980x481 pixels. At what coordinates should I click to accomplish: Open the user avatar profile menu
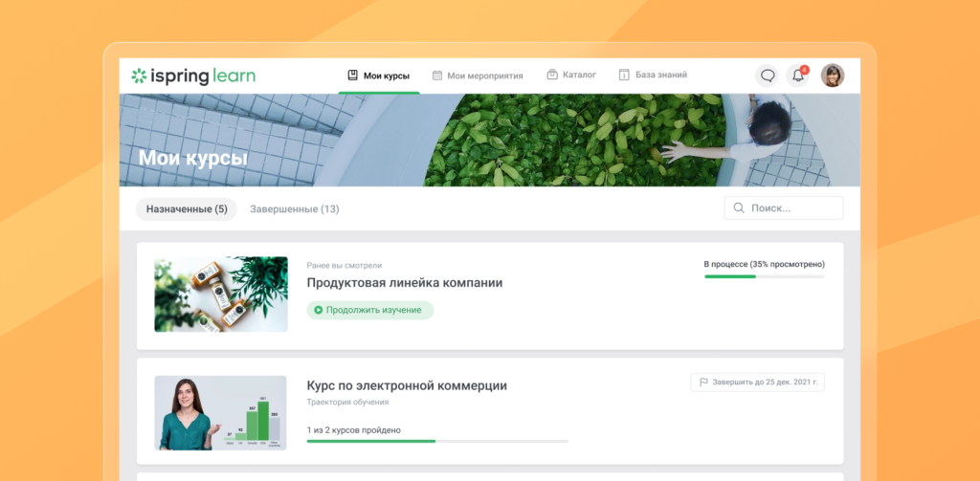pos(833,76)
